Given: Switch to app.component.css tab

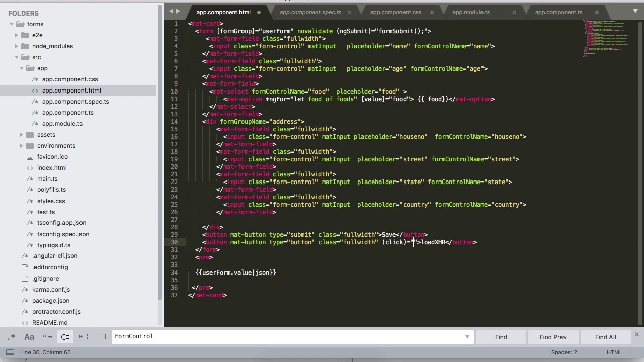Looking at the screenshot, I should coord(395,12).
